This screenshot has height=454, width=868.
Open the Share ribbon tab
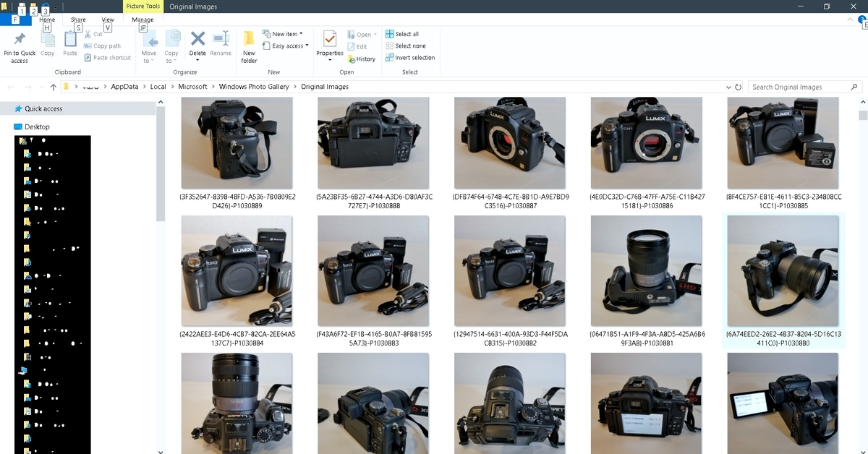(x=78, y=20)
